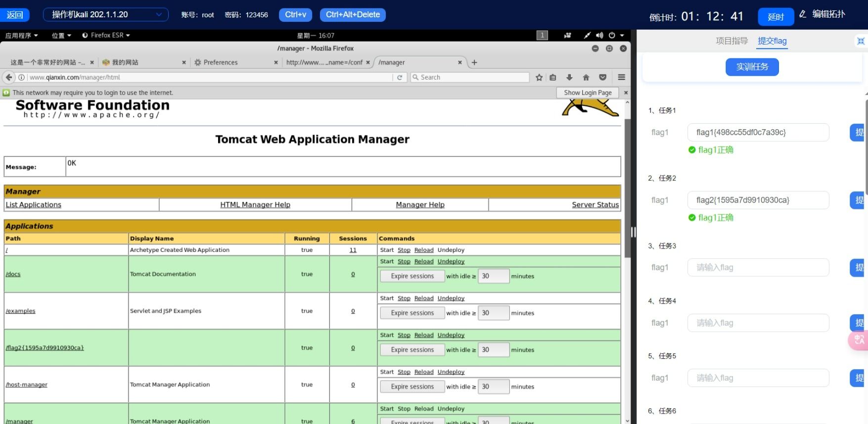Open the Firefox ESR app menu
The height and width of the screenshot is (424, 868).
(106, 35)
